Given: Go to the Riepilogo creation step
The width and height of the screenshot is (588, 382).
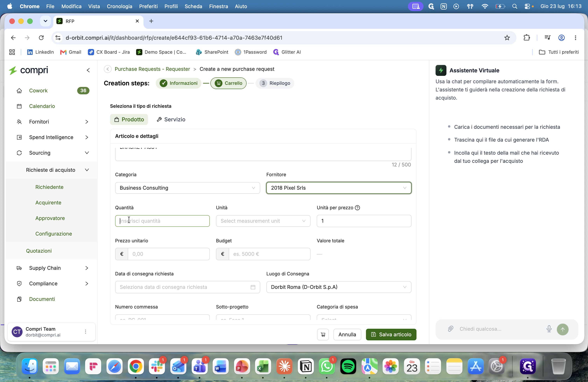Looking at the screenshot, I should click(x=275, y=83).
